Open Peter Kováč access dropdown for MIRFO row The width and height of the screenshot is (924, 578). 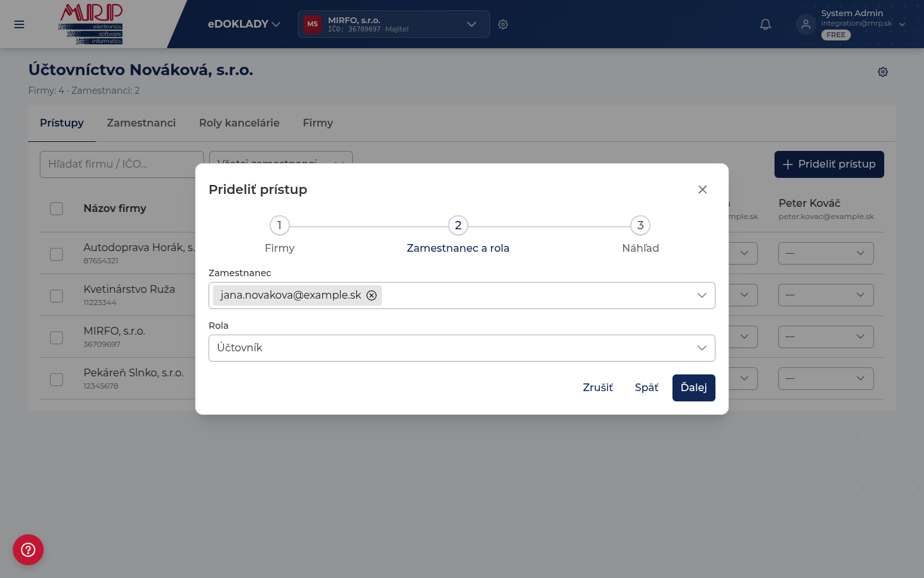(826, 337)
